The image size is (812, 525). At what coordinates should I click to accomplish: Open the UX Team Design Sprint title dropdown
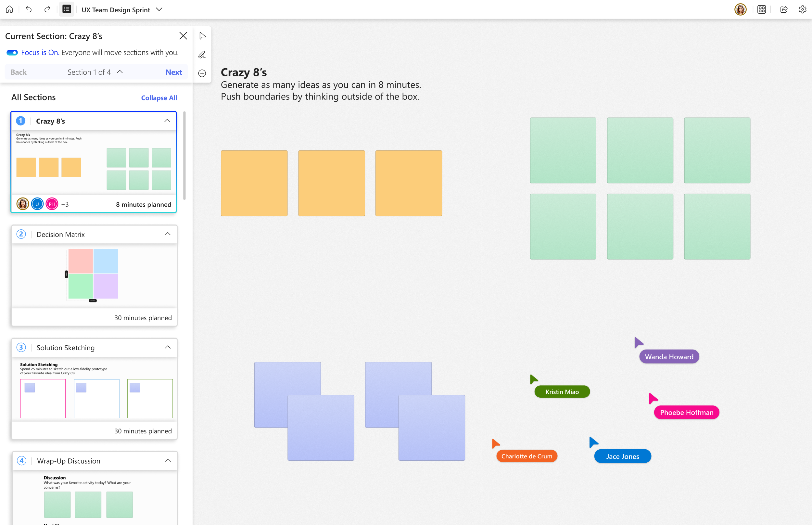(159, 9)
